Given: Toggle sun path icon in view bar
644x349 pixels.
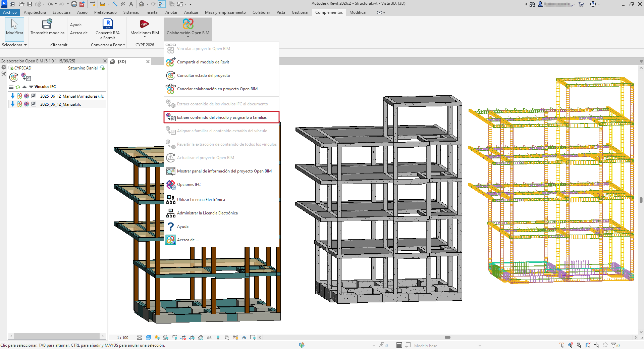Looking at the screenshot, I should [x=157, y=338].
